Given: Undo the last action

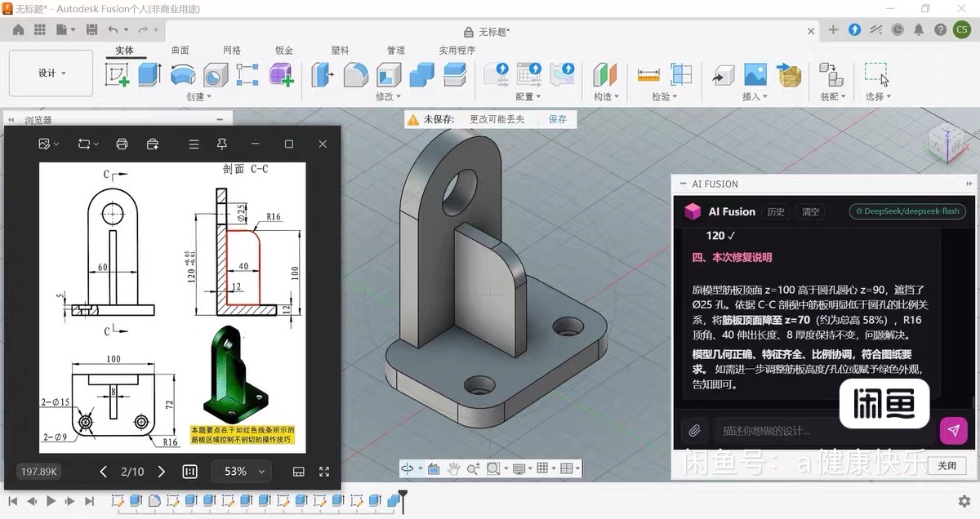Looking at the screenshot, I should point(113,29).
